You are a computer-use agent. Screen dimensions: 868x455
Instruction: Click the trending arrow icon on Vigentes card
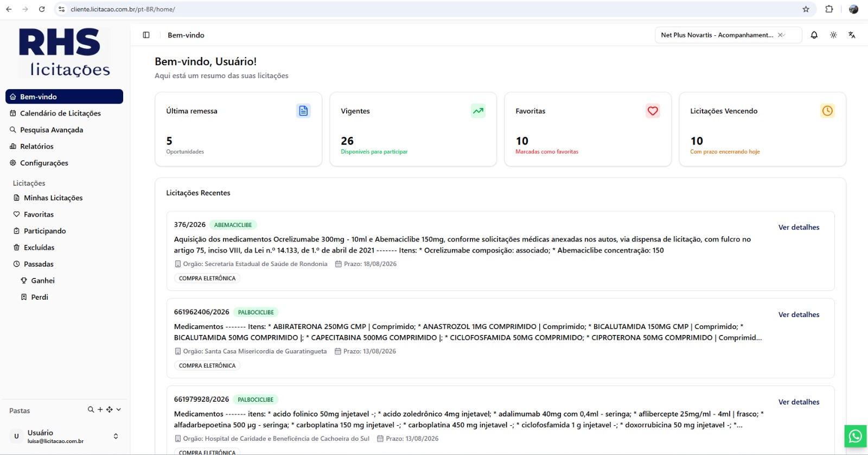478,111
